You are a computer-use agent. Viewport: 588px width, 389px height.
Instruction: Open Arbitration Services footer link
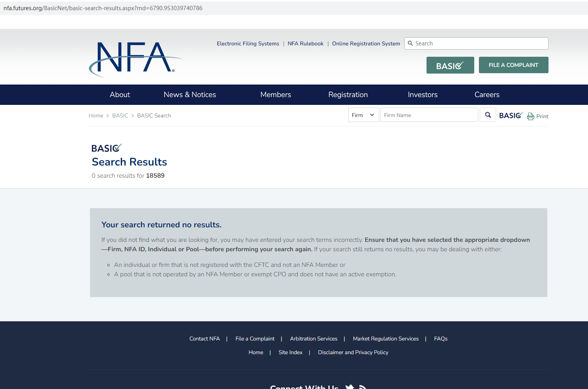click(314, 339)
